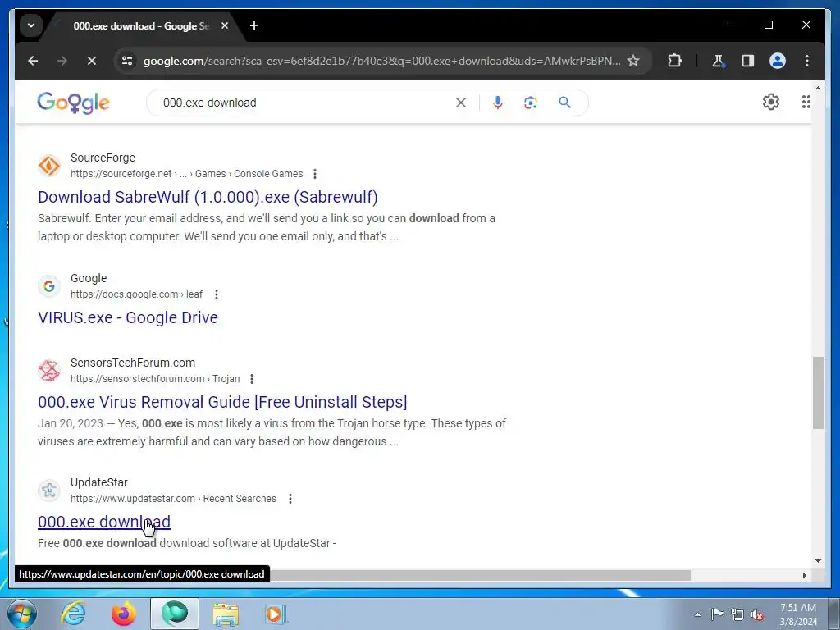Open a new browser tab
840x630 pixels.
[x=254, y=25]
